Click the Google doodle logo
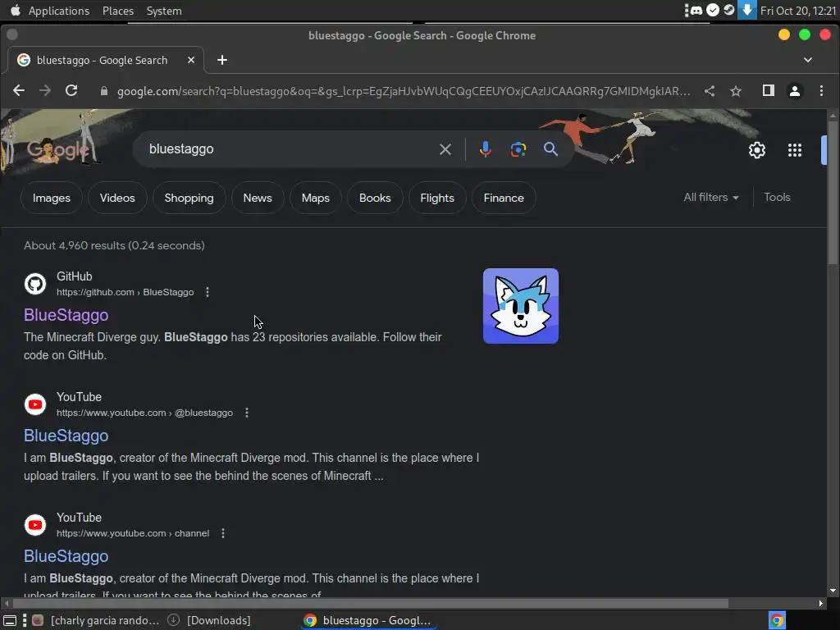 click(x=57, y=150)
